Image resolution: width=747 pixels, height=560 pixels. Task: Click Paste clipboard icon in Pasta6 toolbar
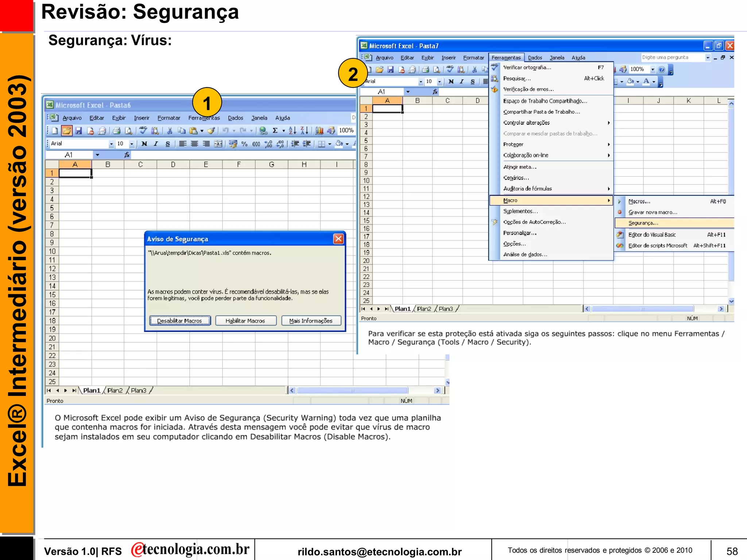click(193, 131)
